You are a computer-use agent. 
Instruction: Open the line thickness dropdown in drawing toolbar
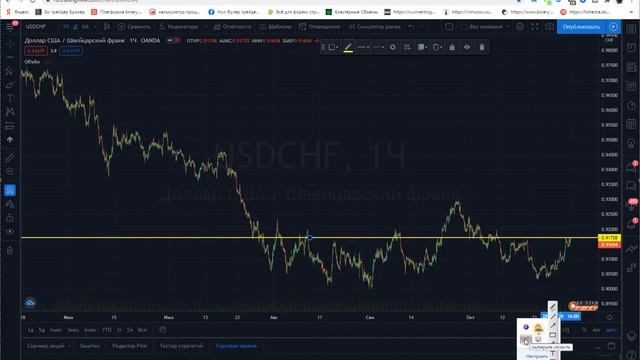tap(363, 47)
